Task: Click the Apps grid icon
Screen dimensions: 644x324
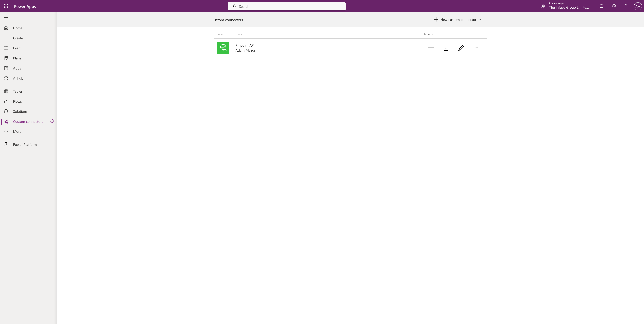Action: 6,68
